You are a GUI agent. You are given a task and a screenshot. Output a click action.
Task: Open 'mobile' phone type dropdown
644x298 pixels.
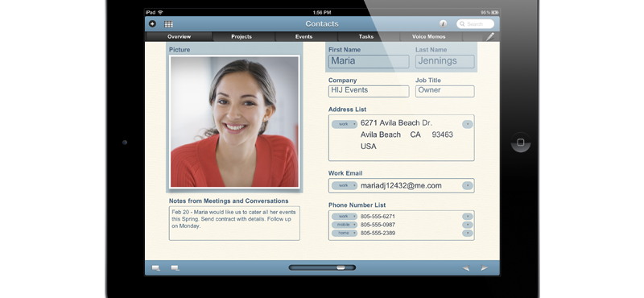coord(345,225)
